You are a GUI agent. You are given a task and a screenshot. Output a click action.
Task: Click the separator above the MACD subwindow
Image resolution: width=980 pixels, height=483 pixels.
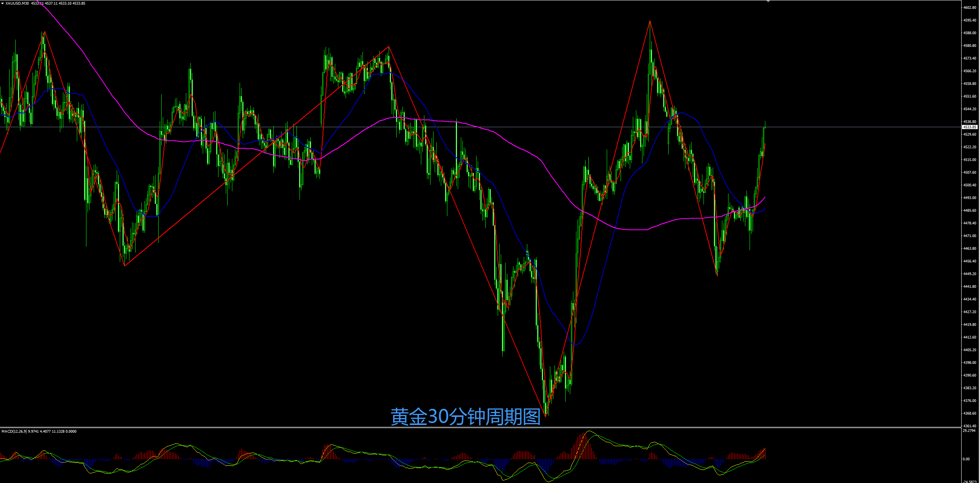(x=480, y=427)
